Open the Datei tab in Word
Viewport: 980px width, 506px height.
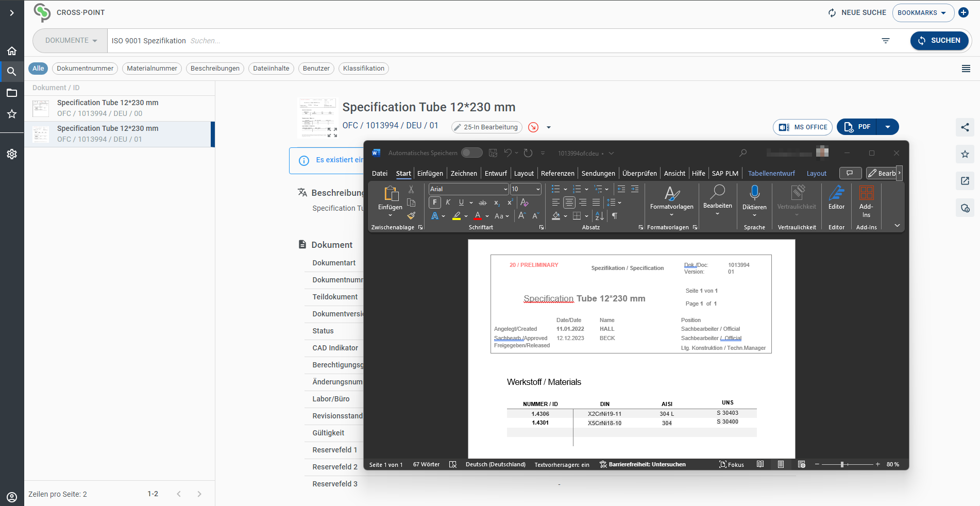(x=380, y=174)
